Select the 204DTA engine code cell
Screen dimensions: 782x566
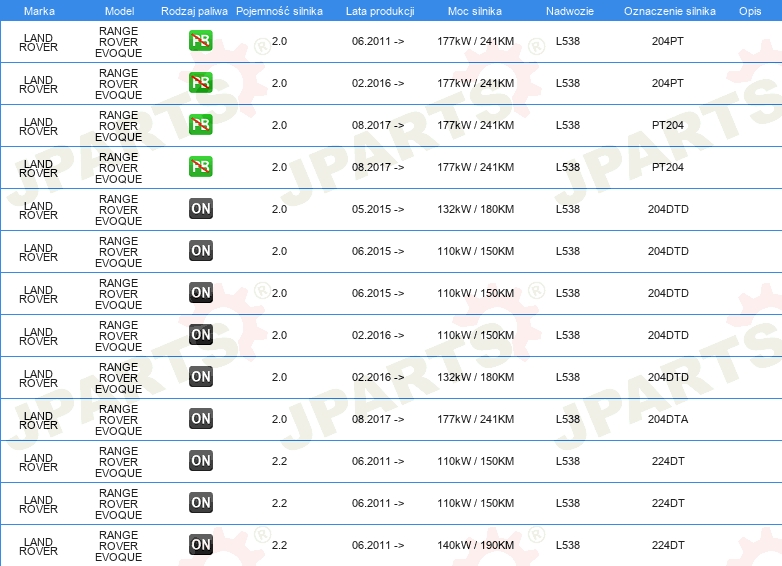click(x=668, y=419)
